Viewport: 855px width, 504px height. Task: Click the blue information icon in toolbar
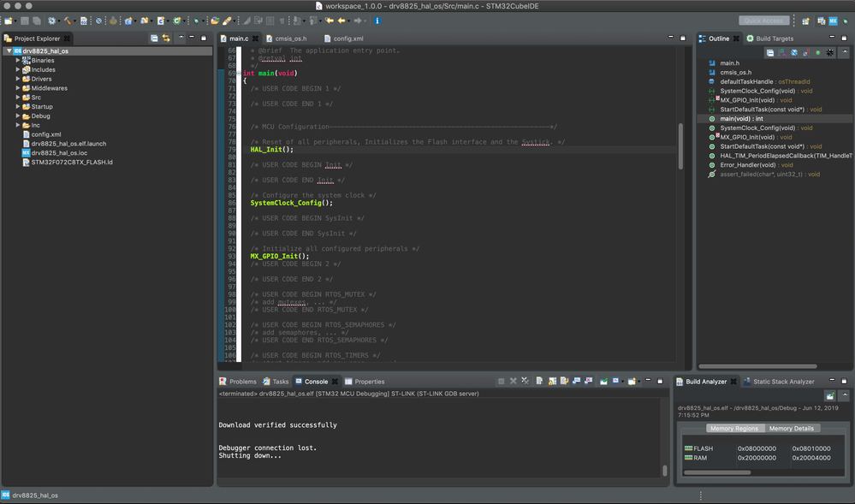pyautogui.click(x=377, y=21)
